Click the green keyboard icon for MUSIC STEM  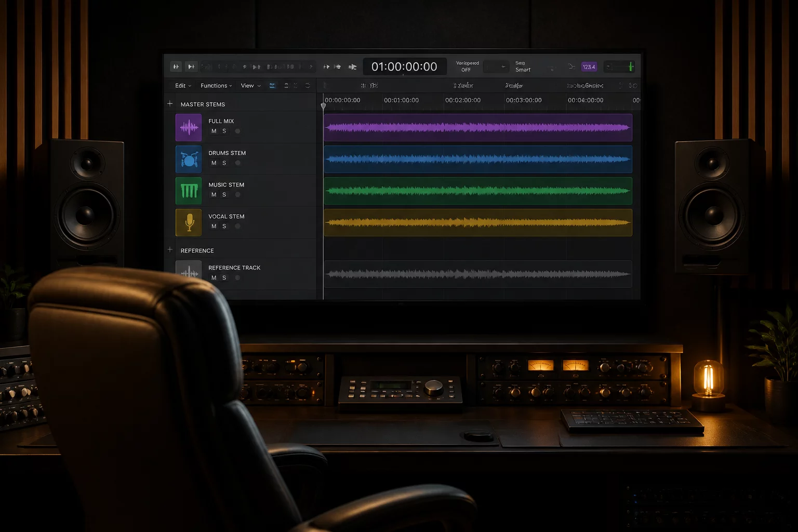click(189, 191)
